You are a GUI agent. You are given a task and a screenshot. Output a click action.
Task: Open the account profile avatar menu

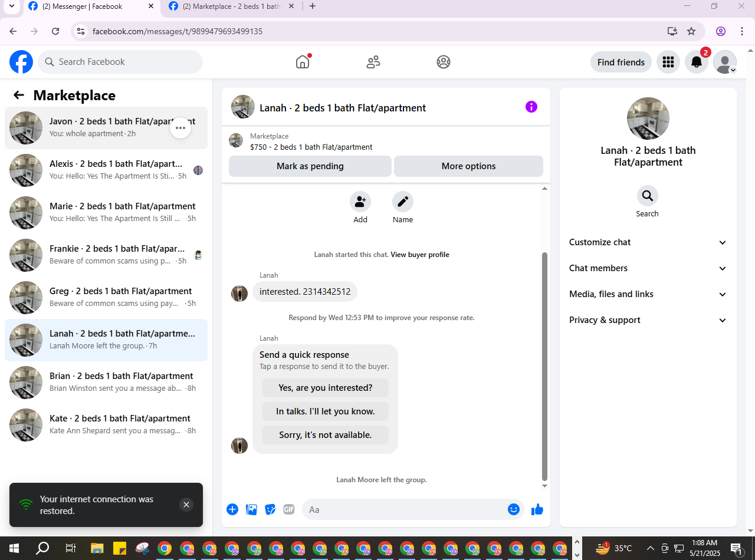725,62
